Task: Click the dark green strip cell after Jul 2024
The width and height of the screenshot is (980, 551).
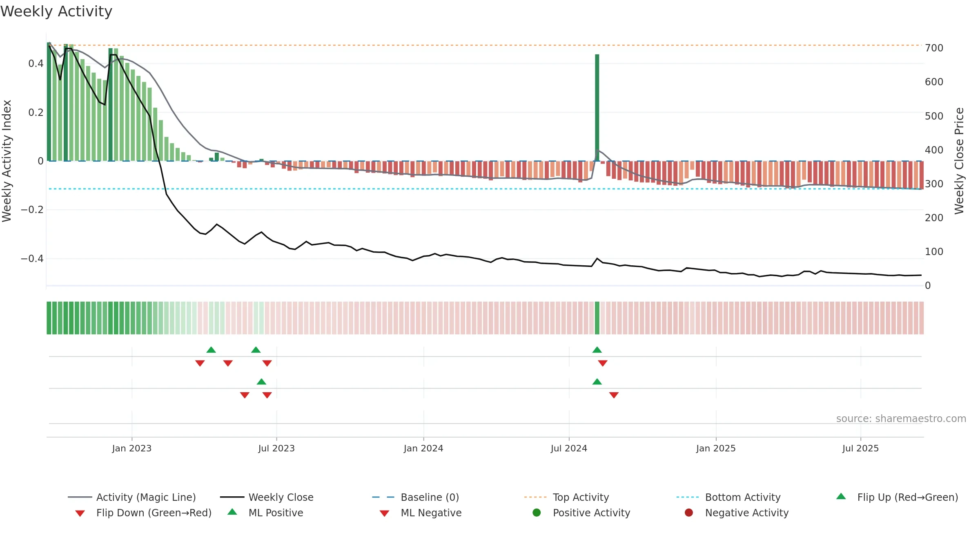Action: pos(597,318)
